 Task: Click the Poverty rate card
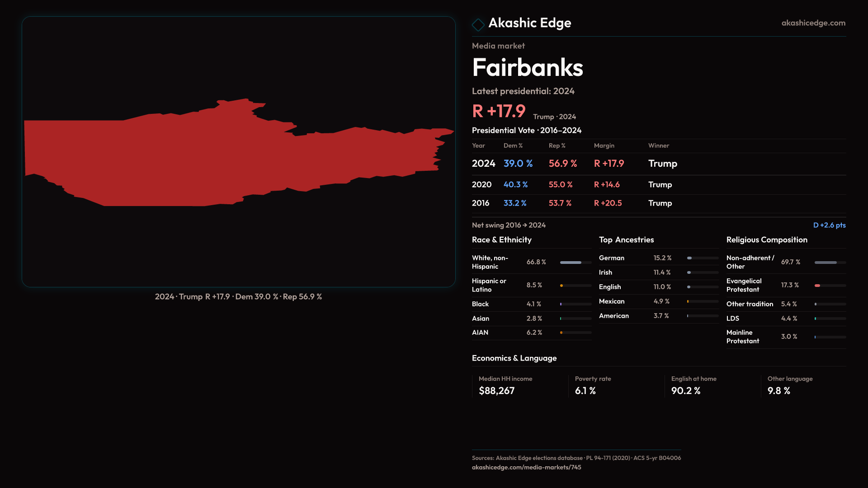(x=593, y=385)
